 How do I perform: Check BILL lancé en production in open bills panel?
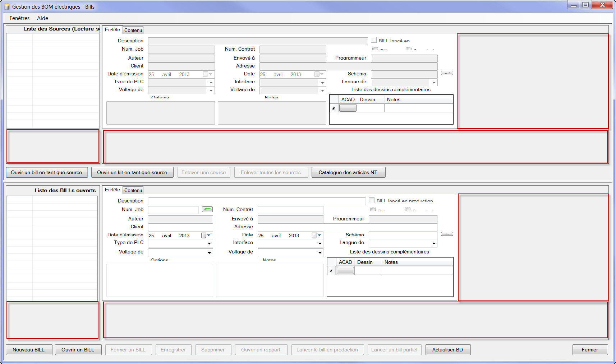(372, 200)
